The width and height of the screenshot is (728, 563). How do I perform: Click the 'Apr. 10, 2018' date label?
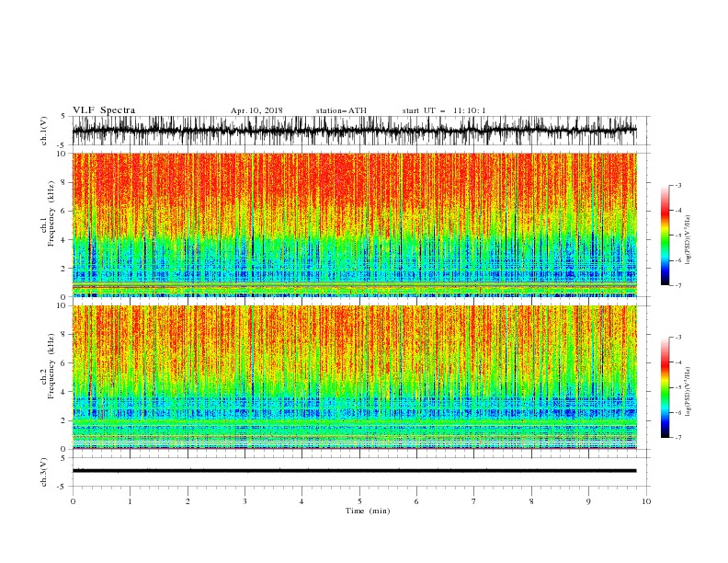(256, 110)
